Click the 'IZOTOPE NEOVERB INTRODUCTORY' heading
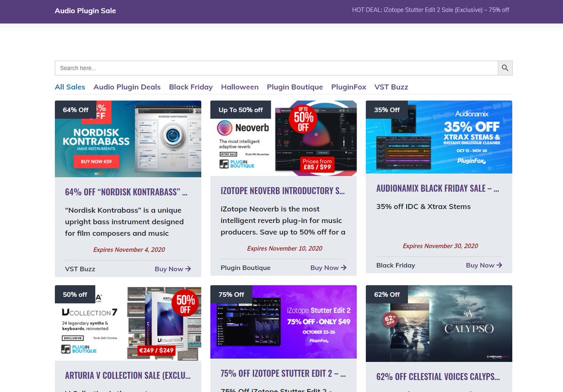Screen dimensions: 563x392 (x=282, y=190)
